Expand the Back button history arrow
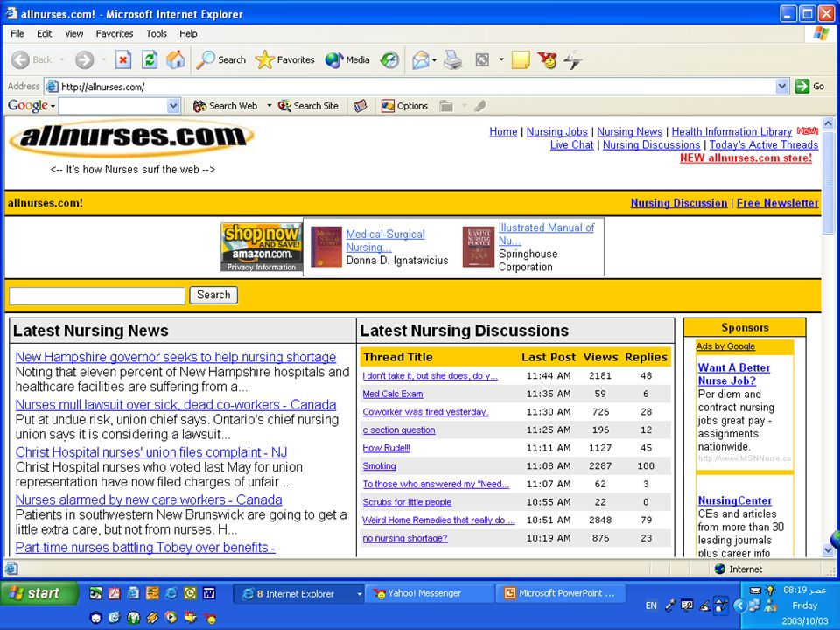The width and height of the screenshot is (840, 630). coord(61,60)
